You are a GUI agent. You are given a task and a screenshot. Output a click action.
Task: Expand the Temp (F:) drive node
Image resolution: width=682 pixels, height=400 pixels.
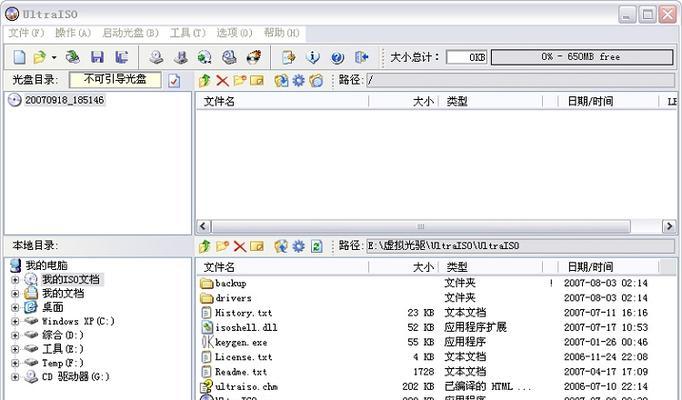pos(15,363)
